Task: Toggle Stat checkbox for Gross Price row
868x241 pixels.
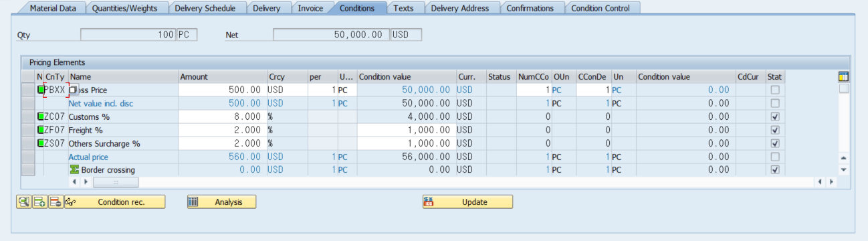Action: (775, 90)
